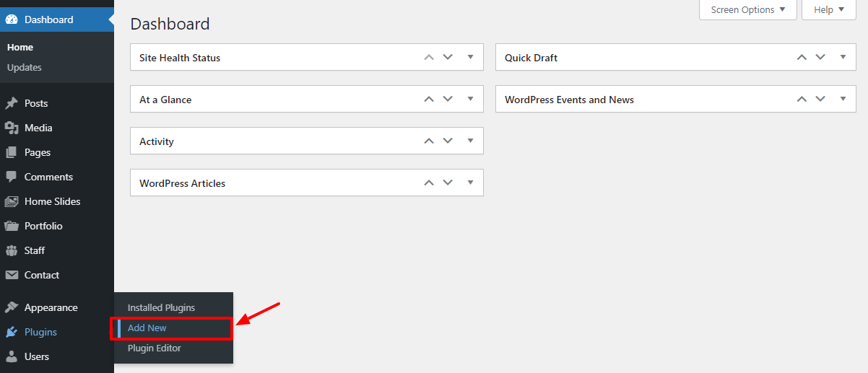The height and width of the screenshot is (373, 868).
Task: Move At a Glance panel up
Action: click(x=429, y=99)
